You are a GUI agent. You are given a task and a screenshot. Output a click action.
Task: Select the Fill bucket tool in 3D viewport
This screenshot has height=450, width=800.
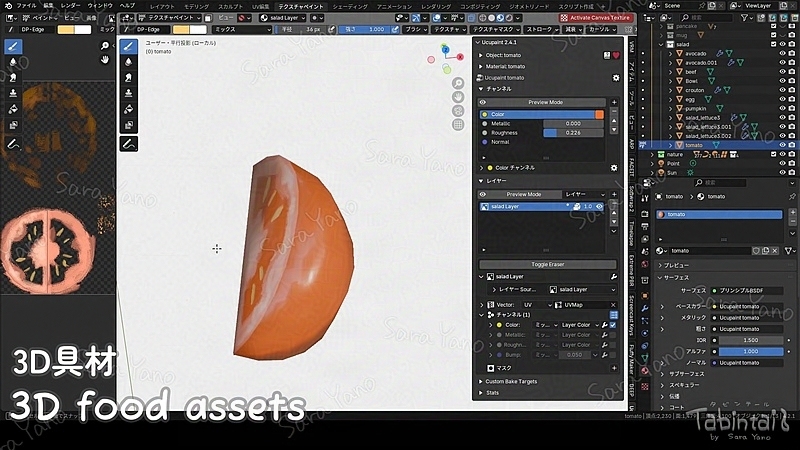(x=129, y=109)
